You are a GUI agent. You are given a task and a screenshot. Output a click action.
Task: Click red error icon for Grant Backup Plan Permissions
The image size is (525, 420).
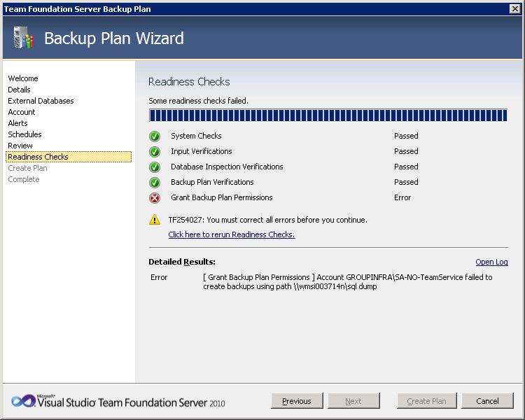(155, 198)
